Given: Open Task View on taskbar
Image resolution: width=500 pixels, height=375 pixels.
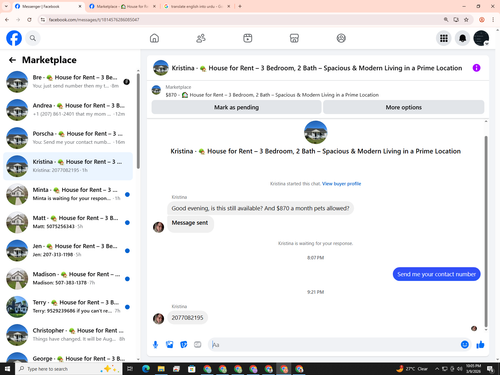Looking at the screenshot, I should click(130, 369).
